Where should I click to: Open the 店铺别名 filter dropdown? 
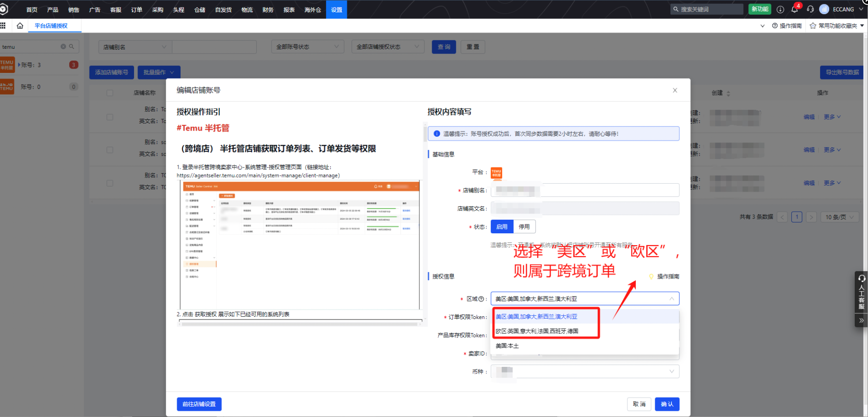(x=135, y=47)
